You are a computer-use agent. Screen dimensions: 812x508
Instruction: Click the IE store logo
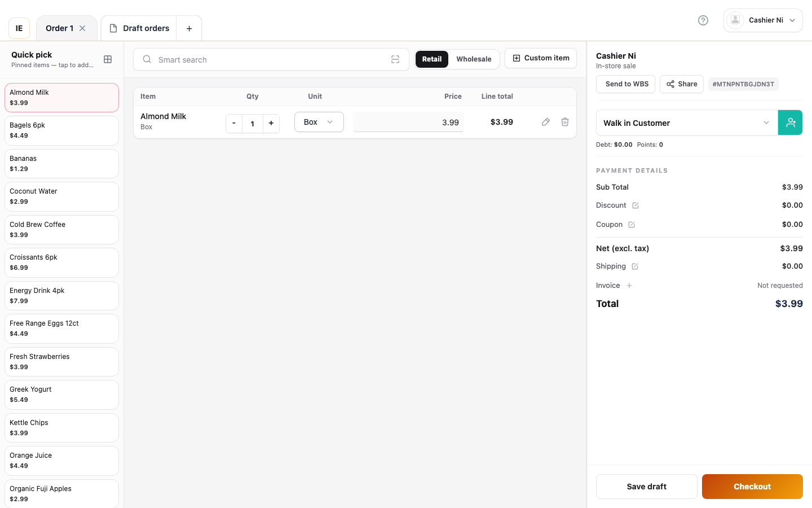click(x=19, y=28)
